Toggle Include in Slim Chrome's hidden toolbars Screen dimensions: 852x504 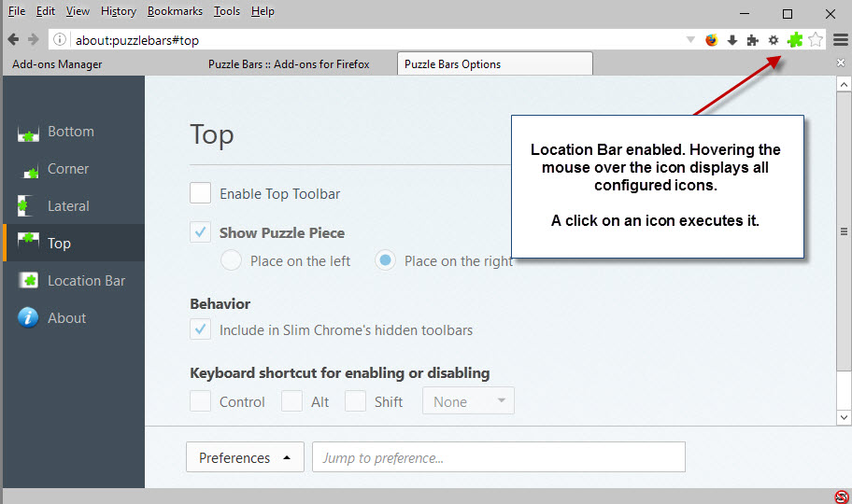coord(201,329)
